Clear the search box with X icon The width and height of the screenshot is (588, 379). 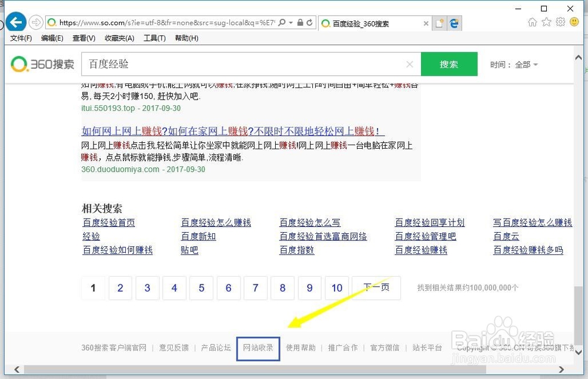click(409, 65)
